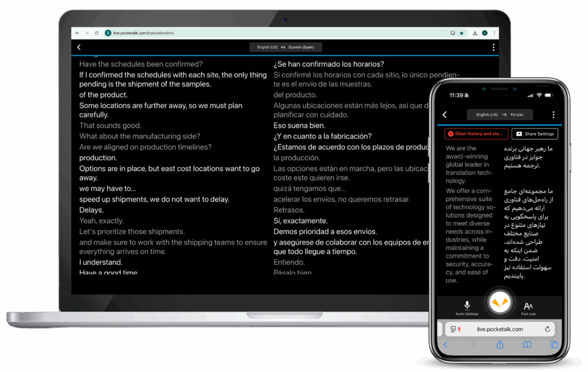
Task: Click Chrome downloads icon
Action: coord(475,33)
